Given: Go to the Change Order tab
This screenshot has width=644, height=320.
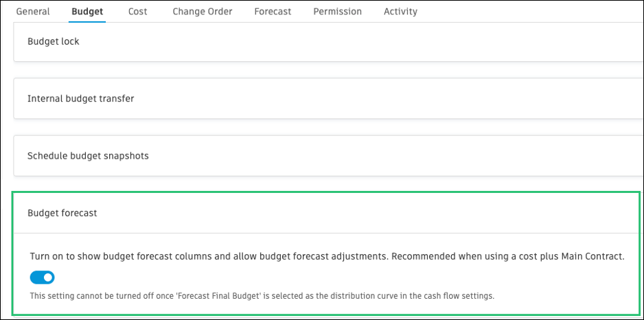Looking at the screenshot, I should [202, 12].
